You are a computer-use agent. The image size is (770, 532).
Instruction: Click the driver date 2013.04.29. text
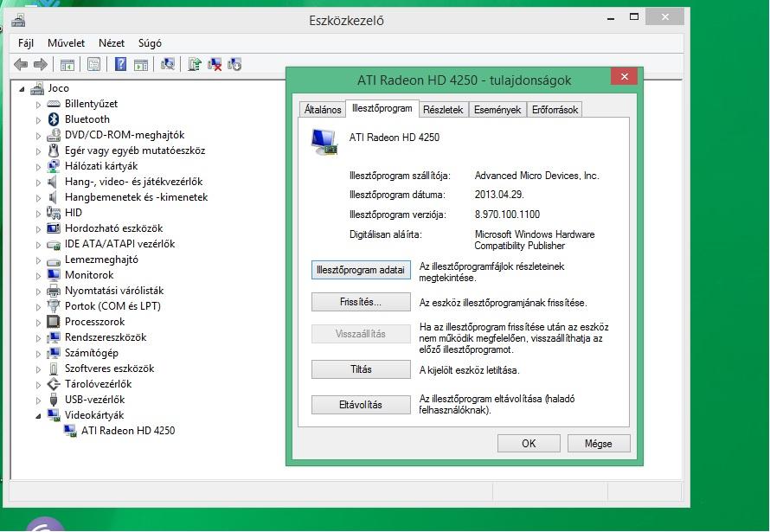click(x=499, y=195)
